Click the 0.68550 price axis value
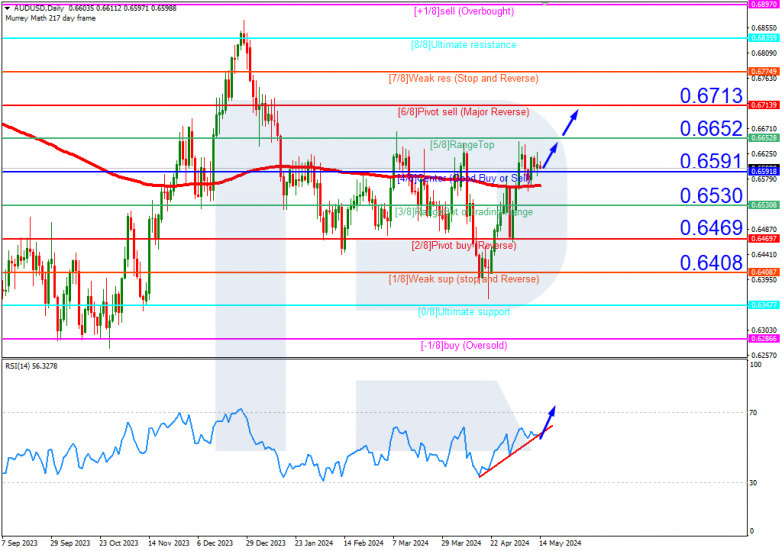Viewport: 782px width, 551px height. pos(764,28)
